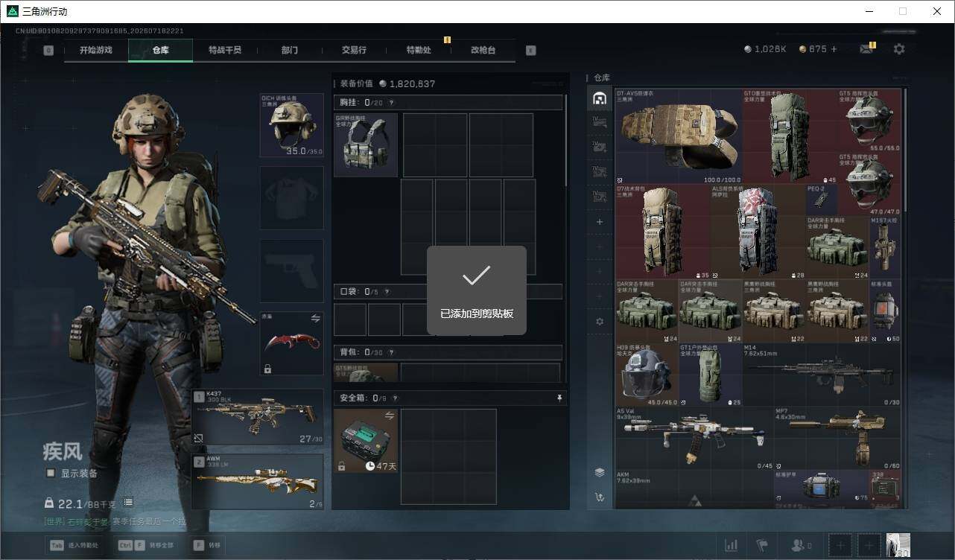Select the DICH training helmet slot
The image size is (955, 560).
(x=291, y=125)
